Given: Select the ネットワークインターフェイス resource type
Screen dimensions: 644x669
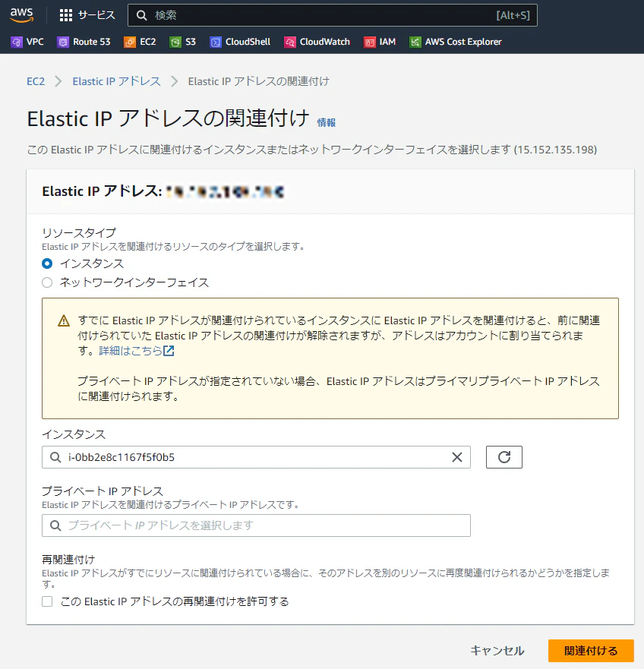Looking at the screenshot, I should (x=47, y=282).
